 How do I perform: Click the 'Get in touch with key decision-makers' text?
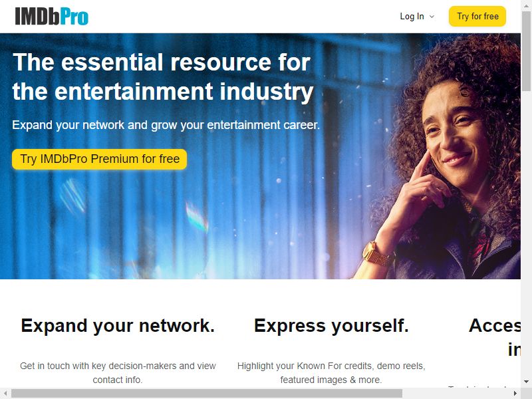118,372
